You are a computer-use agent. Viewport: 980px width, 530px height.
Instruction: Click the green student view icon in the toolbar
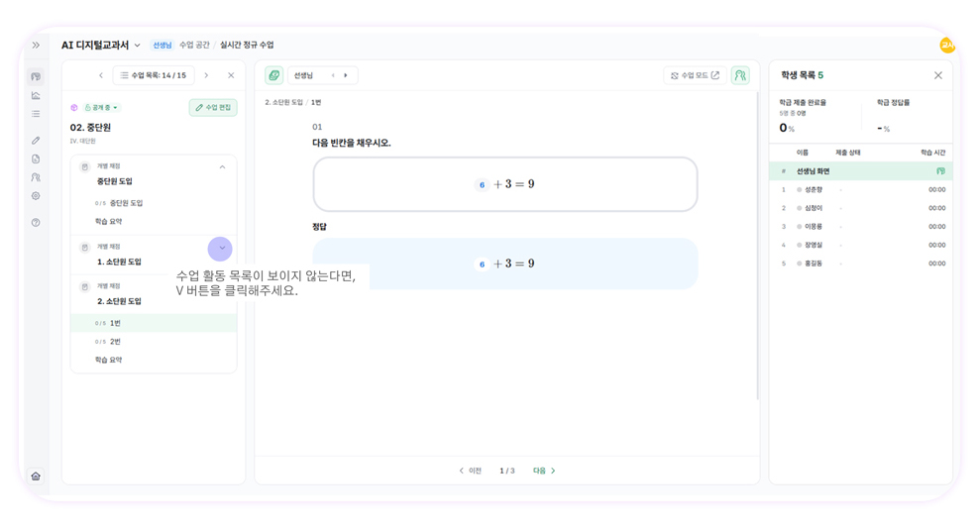(x=740, y=75)
